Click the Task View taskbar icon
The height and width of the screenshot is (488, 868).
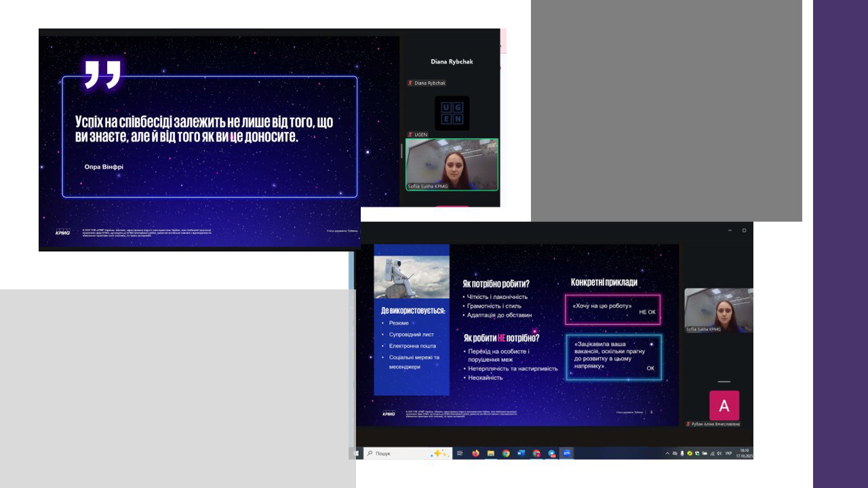tap(460, 453)
